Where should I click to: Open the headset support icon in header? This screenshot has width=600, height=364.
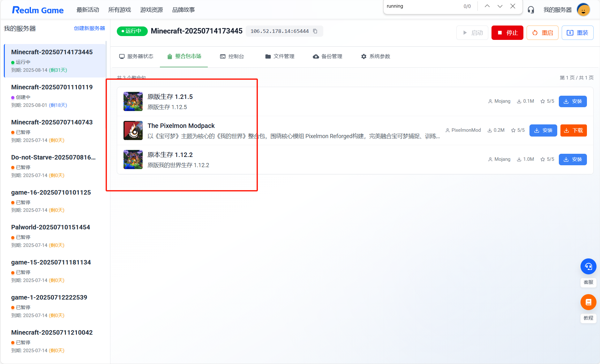point(531,10)
